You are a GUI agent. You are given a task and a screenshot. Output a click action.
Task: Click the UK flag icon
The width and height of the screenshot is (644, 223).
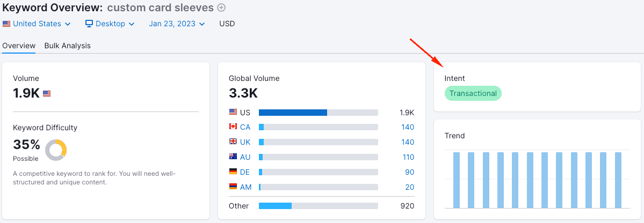point(233,142)
